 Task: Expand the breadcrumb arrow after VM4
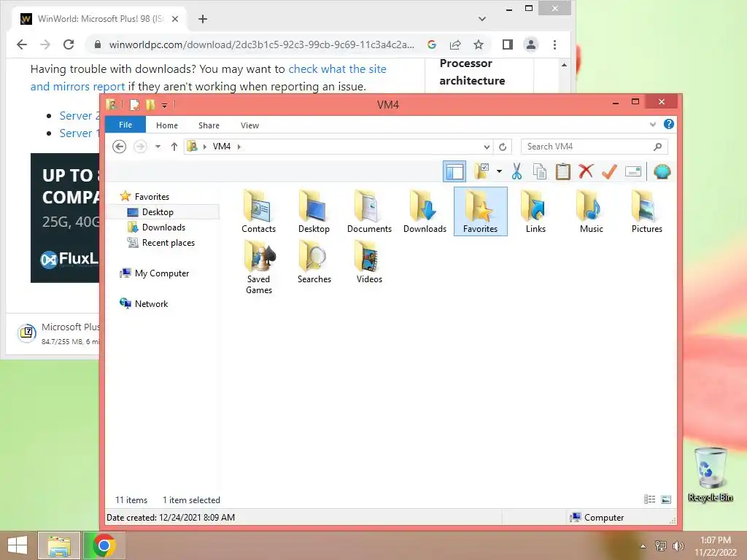coord(239,147)
